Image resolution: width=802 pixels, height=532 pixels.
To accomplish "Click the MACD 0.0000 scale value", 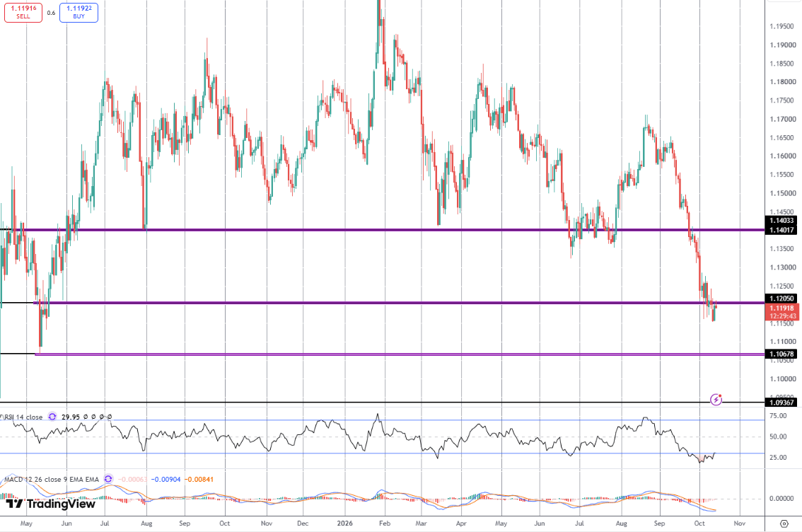I will point(781,498).
